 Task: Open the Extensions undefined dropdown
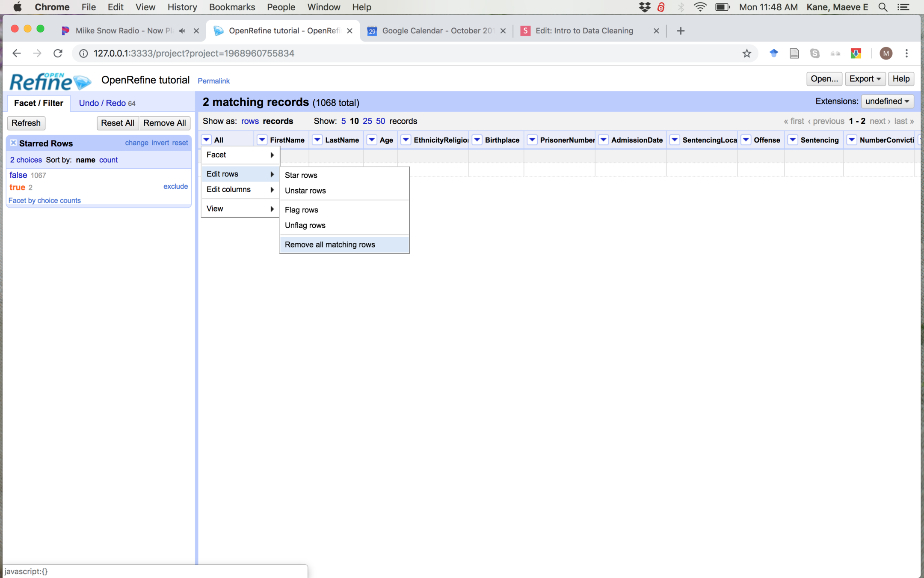pyautogui.click(x=887, y=101)
